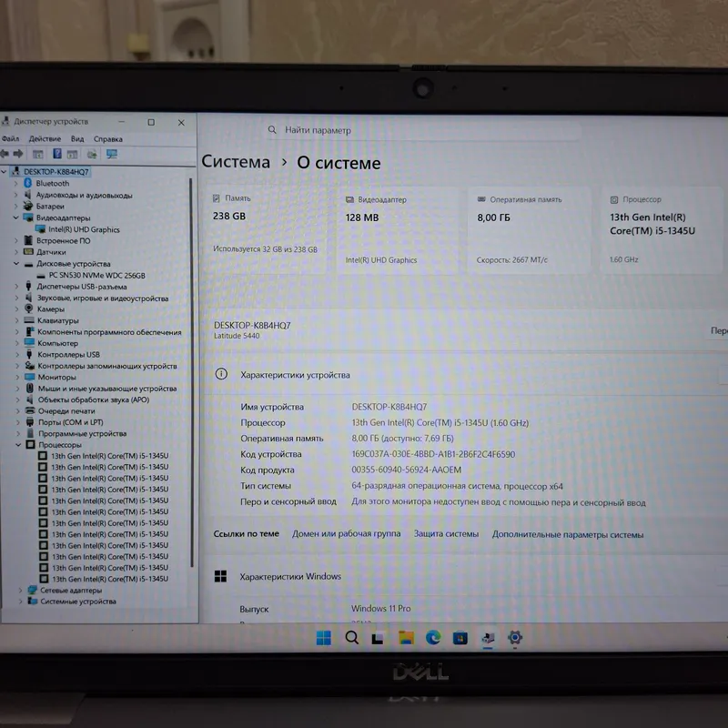This screenshot has height=728, width=728.
Task: Expand the Мониторы category
Action: (17, 377)
